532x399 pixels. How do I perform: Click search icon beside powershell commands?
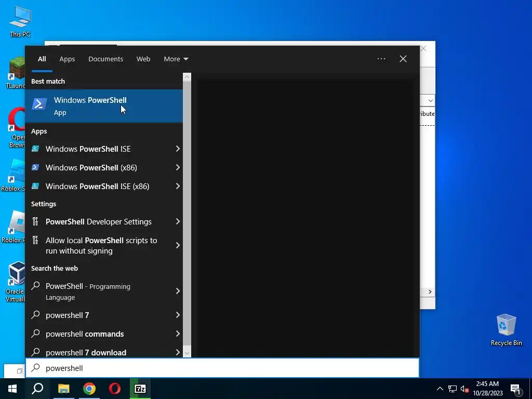(35, 333)
